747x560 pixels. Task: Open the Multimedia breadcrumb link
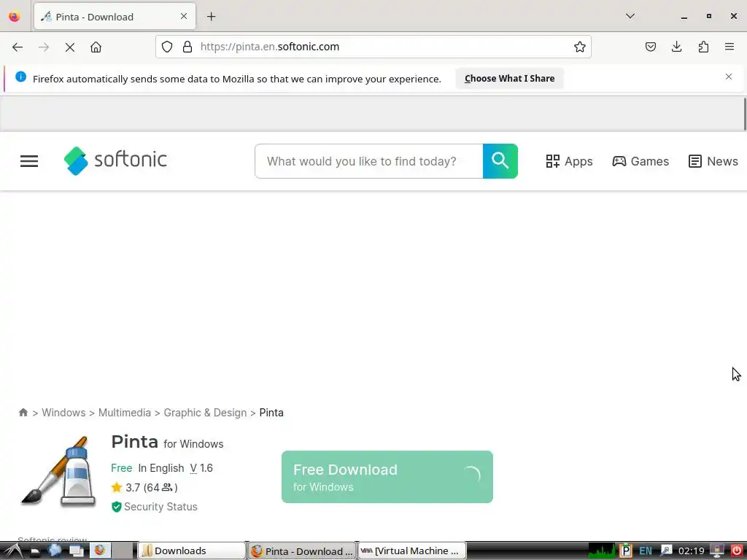(x=124, y=413)
